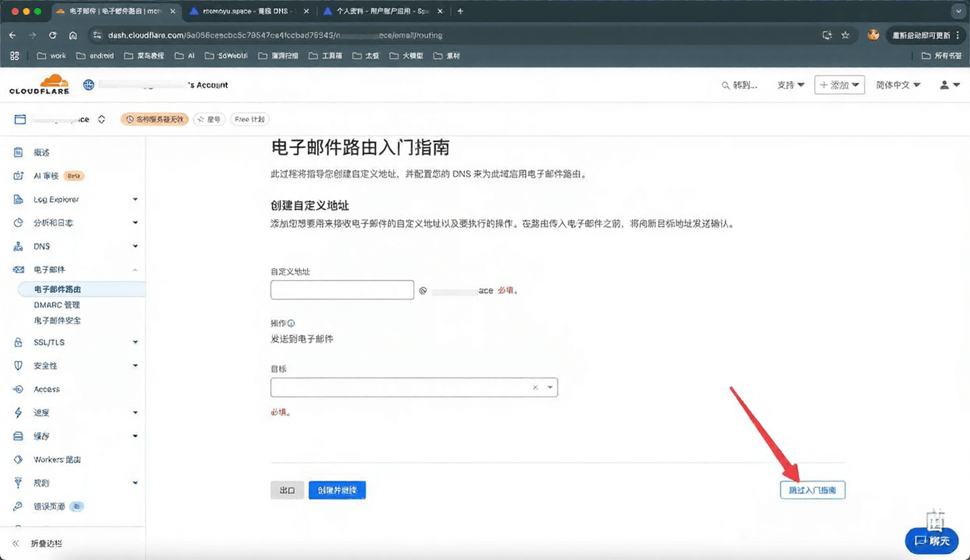Open the 聊天 chat bubble button
The width and height of the screenshot is (970, 560).
pyautogui.click(x=932, y=540)
